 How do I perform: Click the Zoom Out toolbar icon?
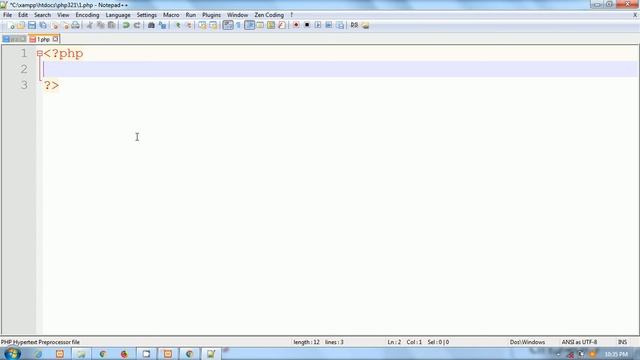189,25
